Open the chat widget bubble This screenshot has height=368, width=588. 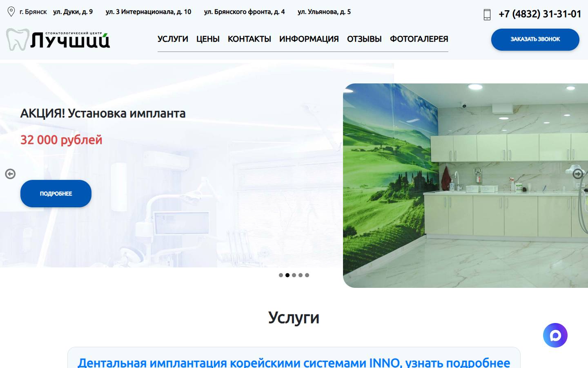[x=555, y=335]
